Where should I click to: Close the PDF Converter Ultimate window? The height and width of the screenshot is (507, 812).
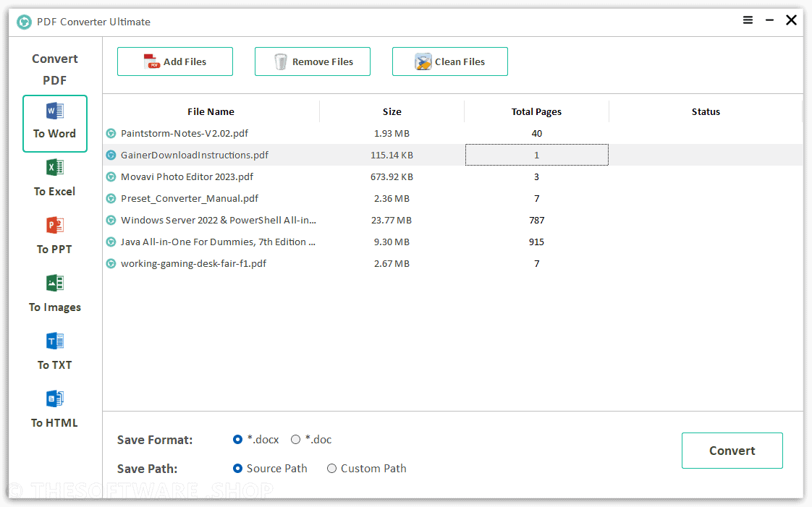click(791, 20)
